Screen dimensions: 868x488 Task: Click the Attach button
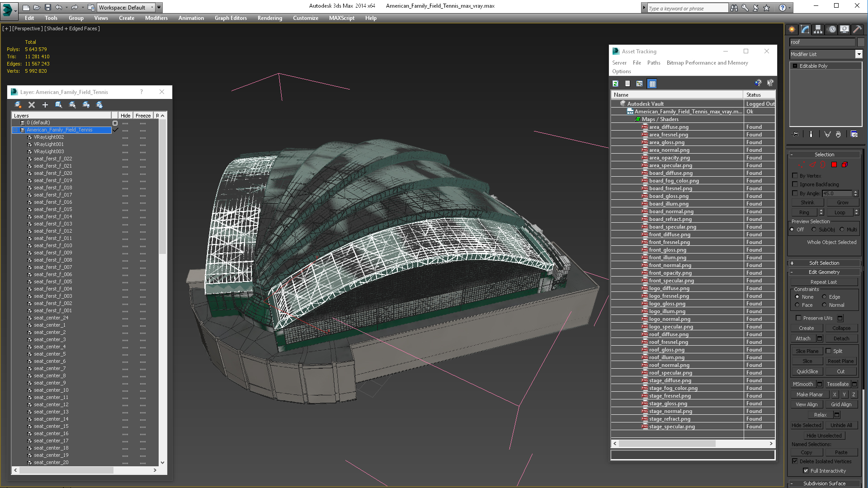803,338
